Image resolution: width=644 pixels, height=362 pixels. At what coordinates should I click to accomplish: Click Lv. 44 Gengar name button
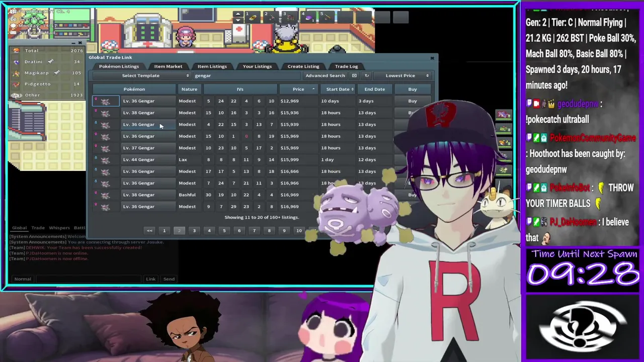pyautogui.click(x=148, y=159)
